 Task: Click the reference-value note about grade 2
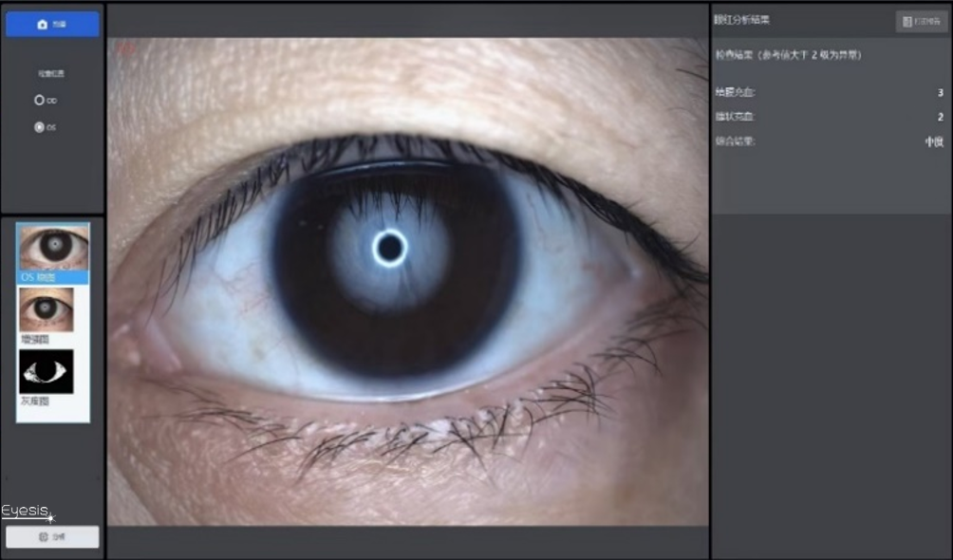pos(788,55)
